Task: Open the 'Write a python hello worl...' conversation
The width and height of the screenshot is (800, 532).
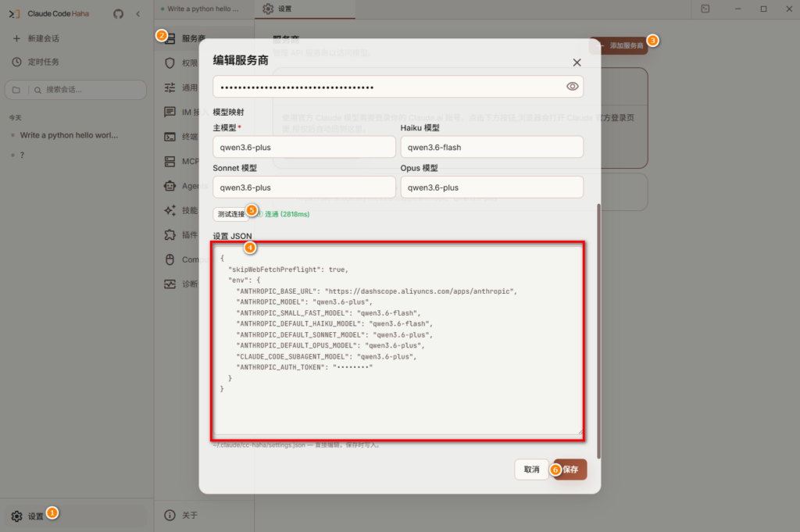Action: pyautogui.click(x=69, y=135)
